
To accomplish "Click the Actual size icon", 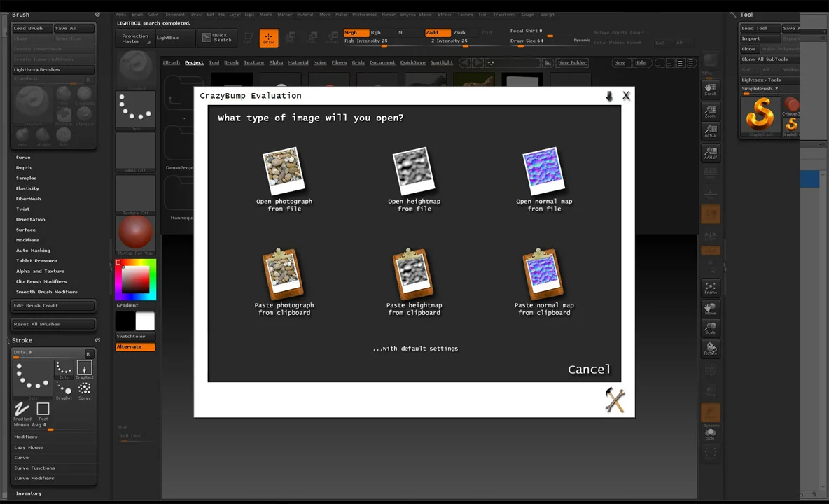I will [711, 130].
